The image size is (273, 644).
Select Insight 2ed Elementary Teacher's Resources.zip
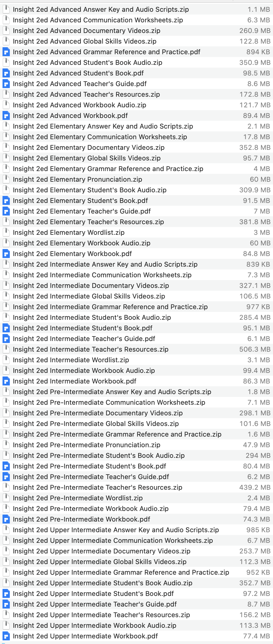point(136,222)
